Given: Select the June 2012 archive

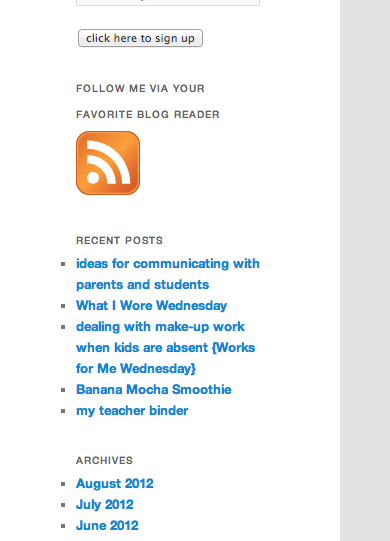Looking at the screenshot, I should click(x=107, y=525).
